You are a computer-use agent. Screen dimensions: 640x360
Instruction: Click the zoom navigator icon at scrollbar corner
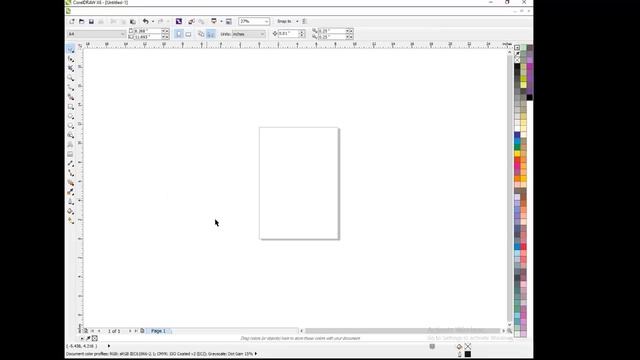click(x=509, y=331)
